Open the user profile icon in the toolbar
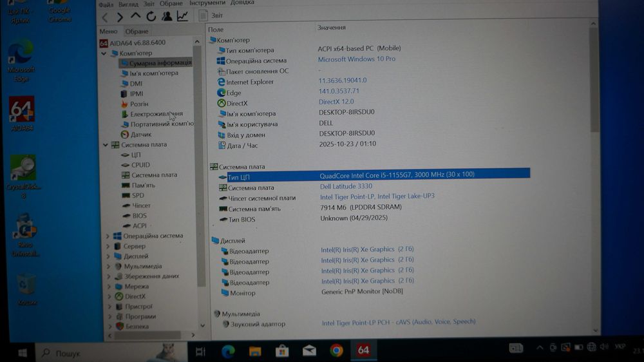The height and width of the screenshot is (362, 644). tap(167, 16)
